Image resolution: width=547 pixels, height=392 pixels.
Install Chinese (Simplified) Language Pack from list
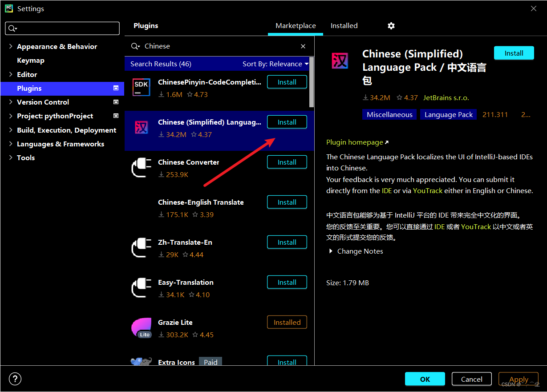[x=287, y=122]
